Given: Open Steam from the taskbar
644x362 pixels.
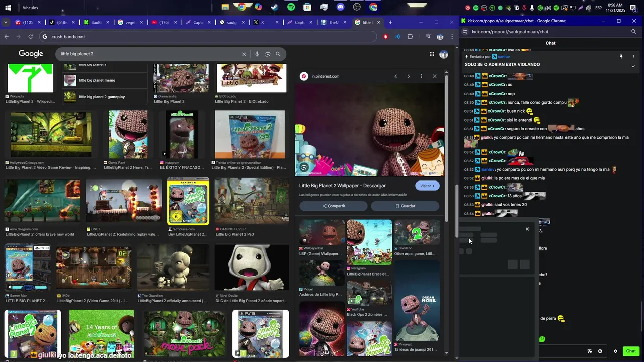Looking at the screenshot, I should (274, 7).
